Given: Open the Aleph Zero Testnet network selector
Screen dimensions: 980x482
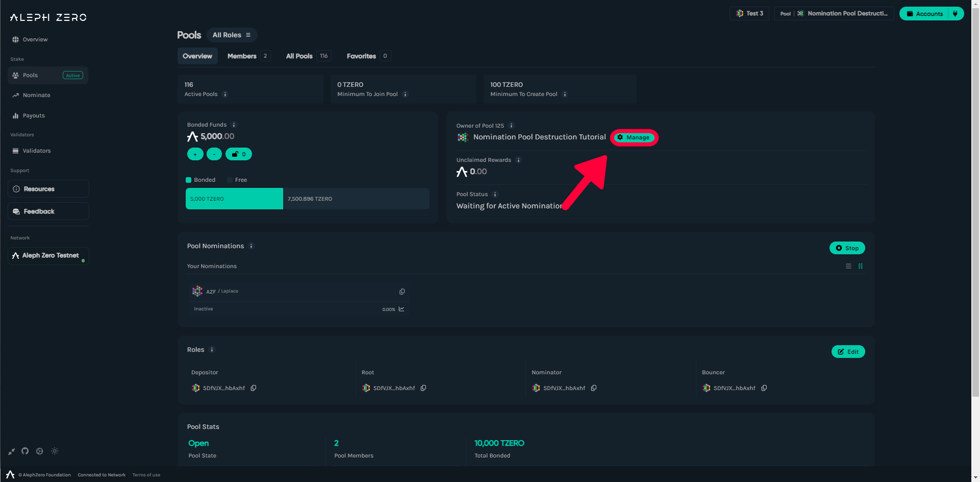Looking at the screenshot, I should [48, 256].
